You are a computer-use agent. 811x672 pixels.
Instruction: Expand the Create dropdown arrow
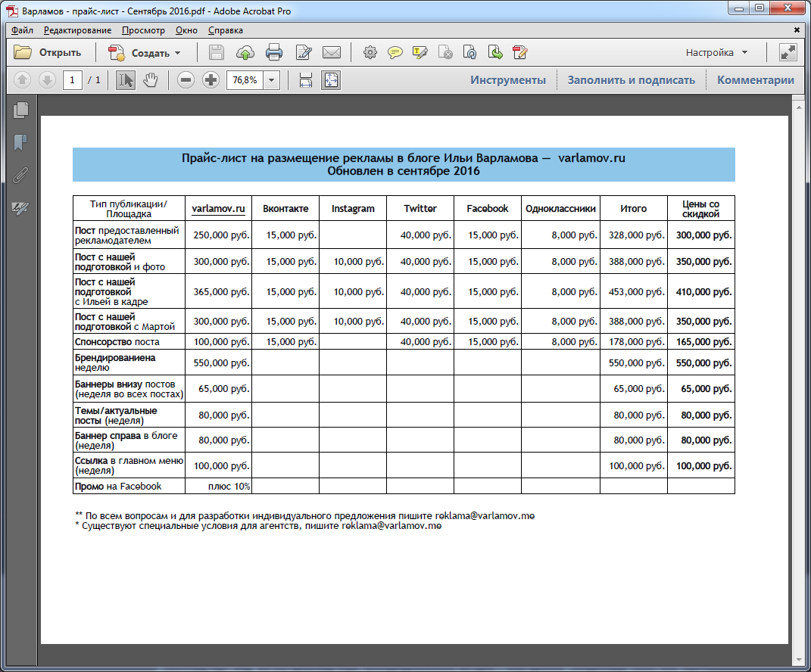pyautogui.click(x=177, y=53)
